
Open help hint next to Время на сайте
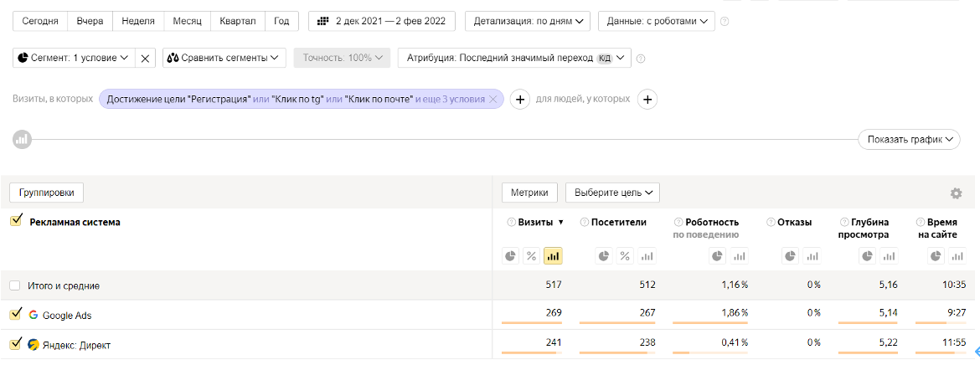(x=920, y=222)
